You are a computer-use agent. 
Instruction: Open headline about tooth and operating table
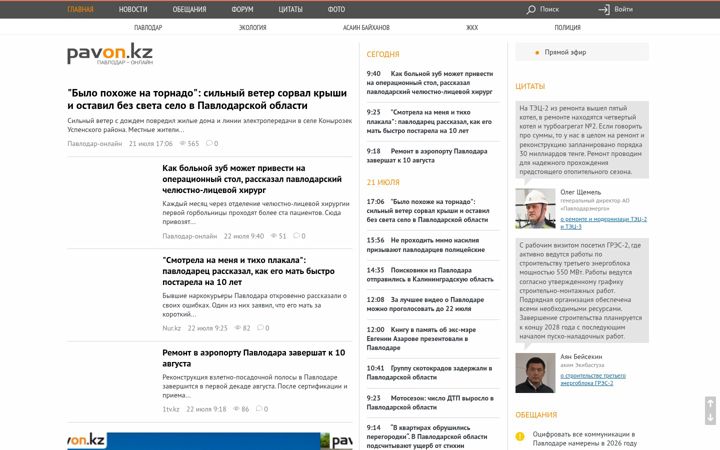click(x=252, y=179)
